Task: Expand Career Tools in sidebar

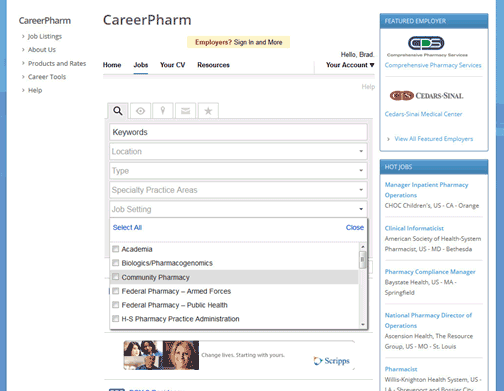Action: (x=47, y=77)
